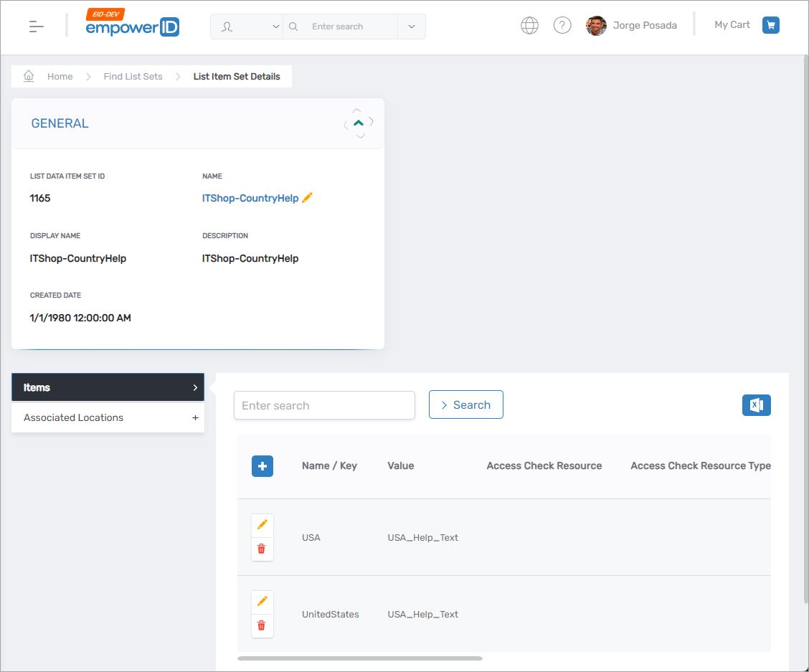Open the globe language selector
The image size is (809, 672).
coord(529,26)
